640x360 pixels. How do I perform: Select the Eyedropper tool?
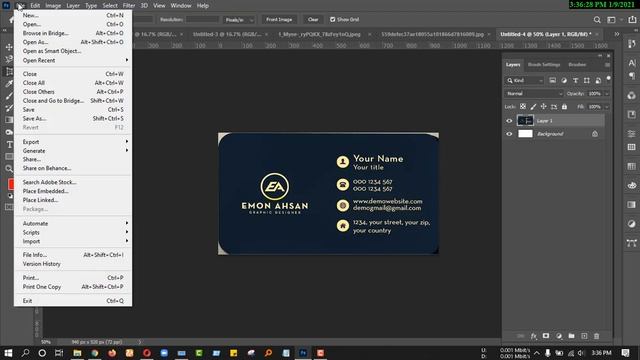9,84
